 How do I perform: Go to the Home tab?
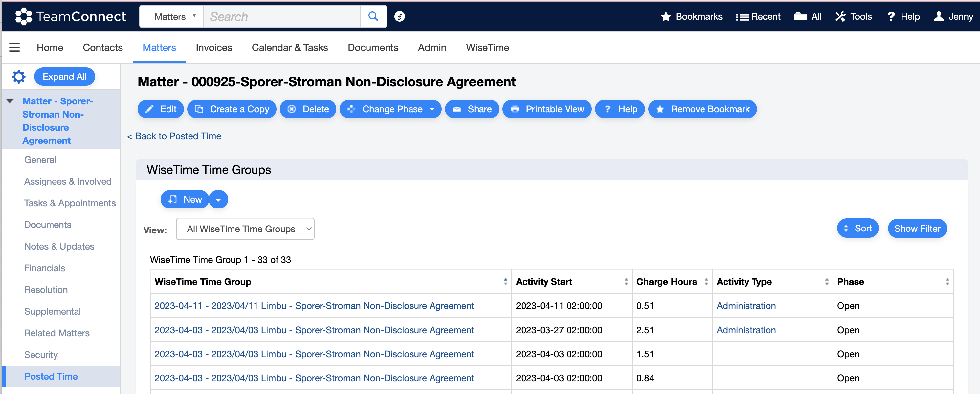click(x=50, y=48)
